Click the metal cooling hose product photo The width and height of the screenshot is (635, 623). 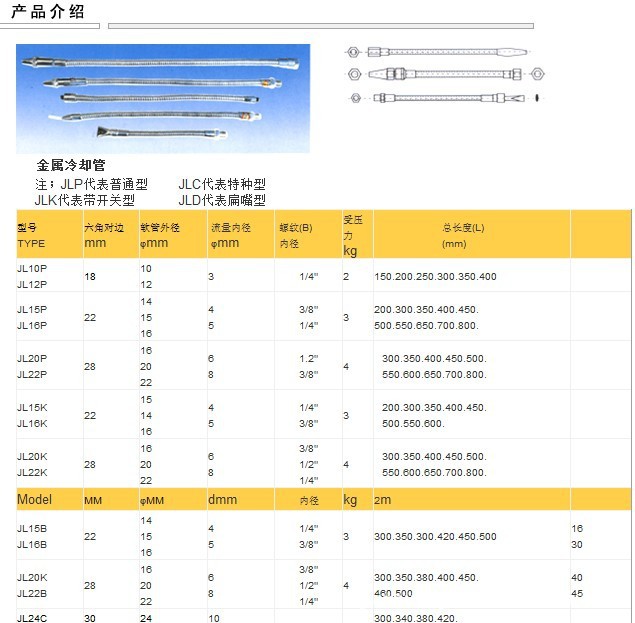coord(163,97)
